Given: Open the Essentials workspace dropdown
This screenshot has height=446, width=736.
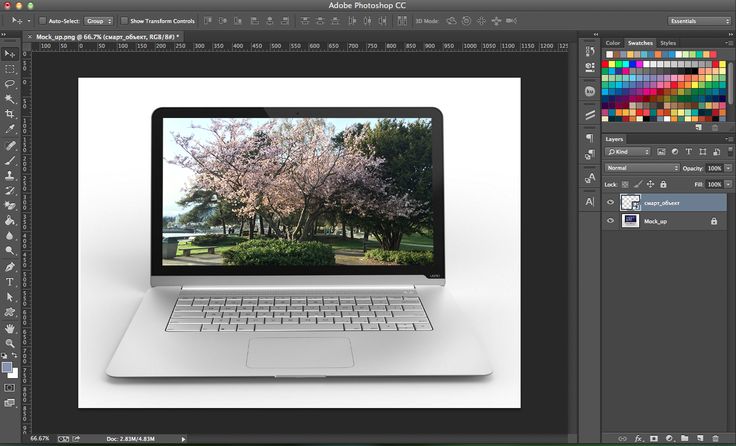Looking at the screenshot, I should (699, 21).
